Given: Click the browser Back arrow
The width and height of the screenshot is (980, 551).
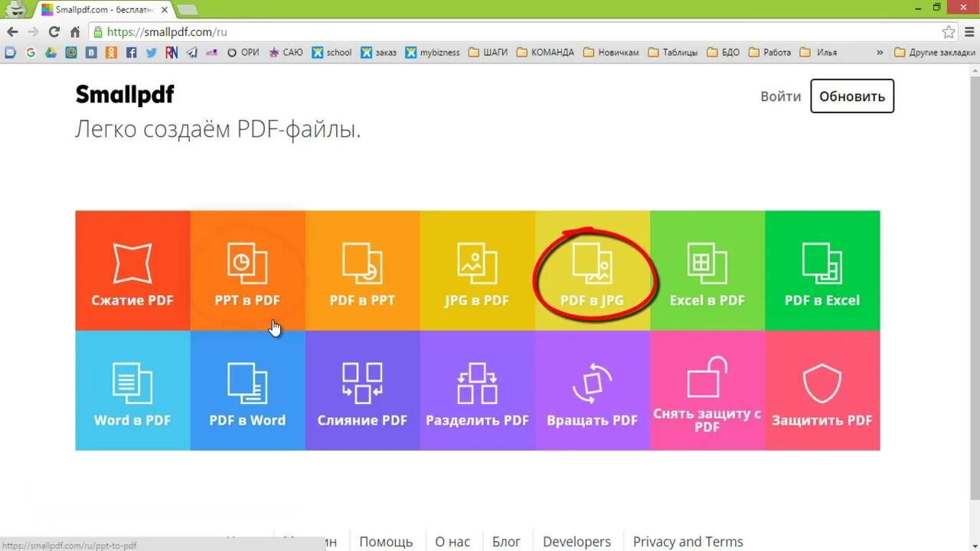Looking at the screenshot, I should (x=12, y=32).
